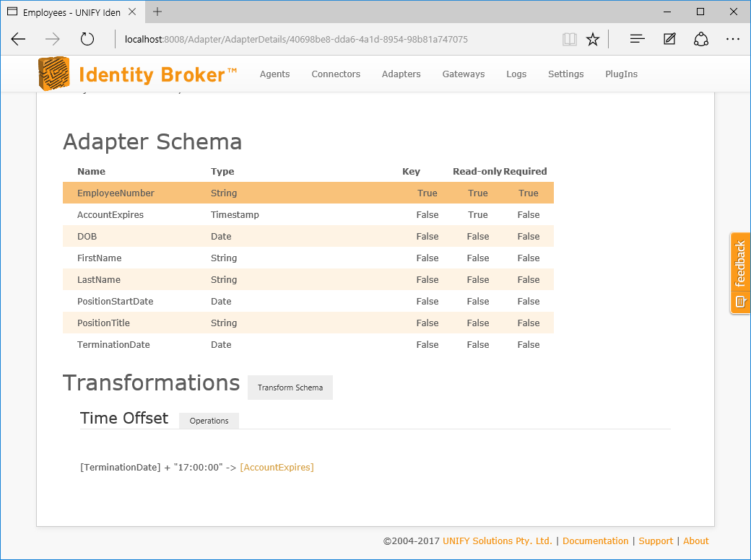Add page to favorites with star icon
This screenshot has height=560, width=751.
(x=593, y=39)
